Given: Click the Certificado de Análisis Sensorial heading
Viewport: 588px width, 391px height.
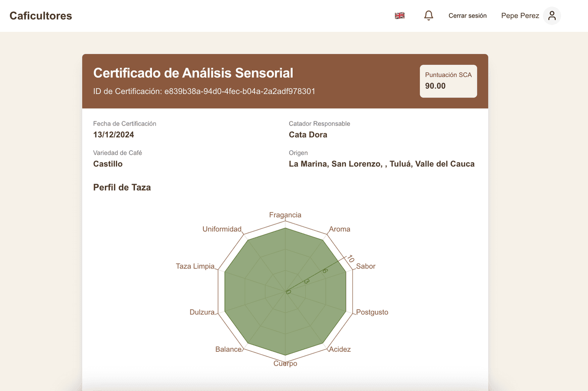Looking at the screenshot, I should pos(193,73).
